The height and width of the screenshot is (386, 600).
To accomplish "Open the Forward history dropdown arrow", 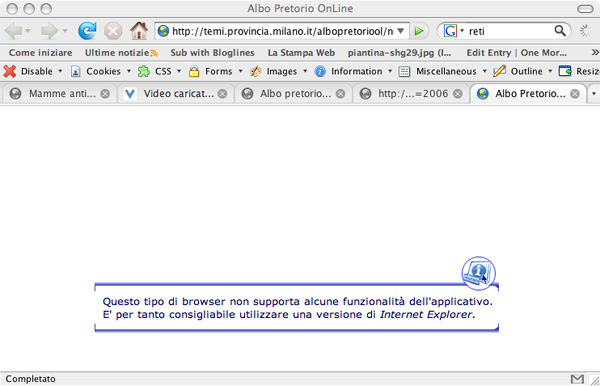I will [x=65, y=31].
